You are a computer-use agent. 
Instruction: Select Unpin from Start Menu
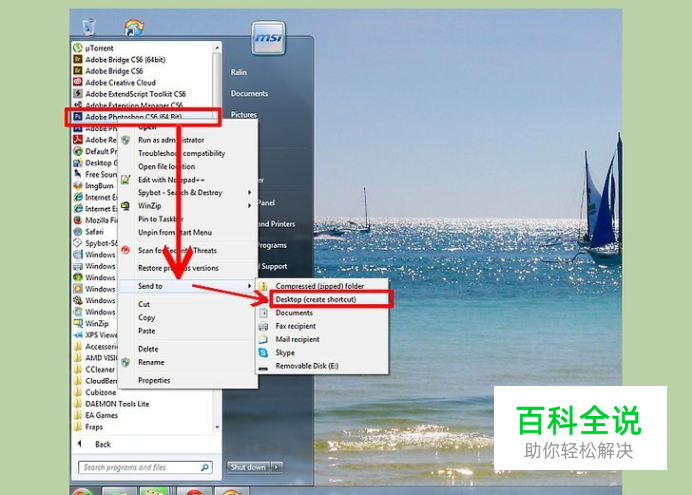point(175,232)
